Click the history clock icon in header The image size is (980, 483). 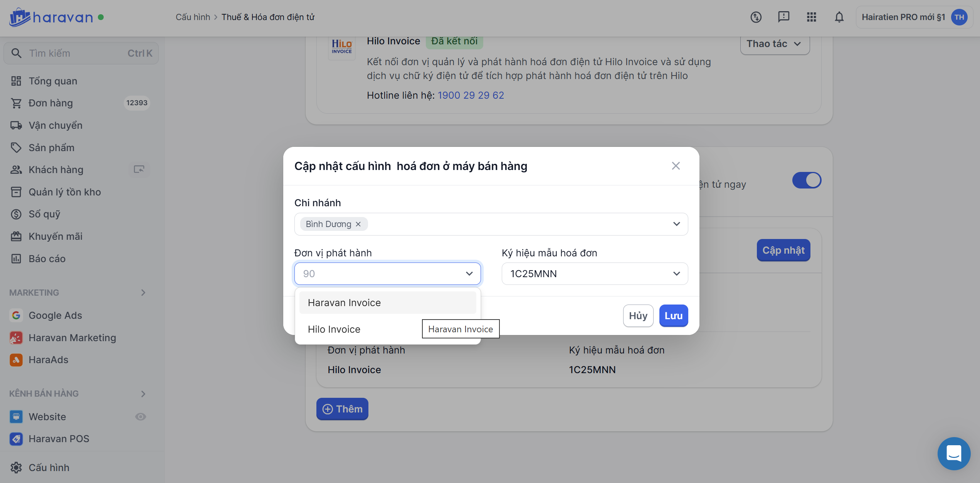[756, 17]
